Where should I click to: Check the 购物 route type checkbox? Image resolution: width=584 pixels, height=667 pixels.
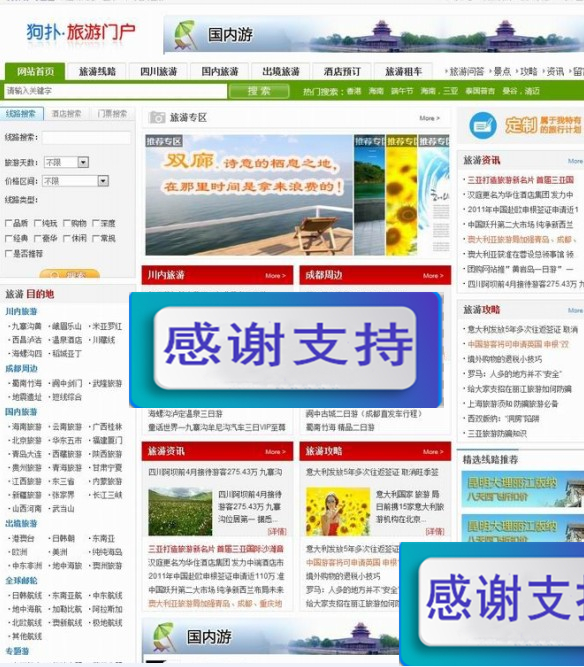(66, 224)
